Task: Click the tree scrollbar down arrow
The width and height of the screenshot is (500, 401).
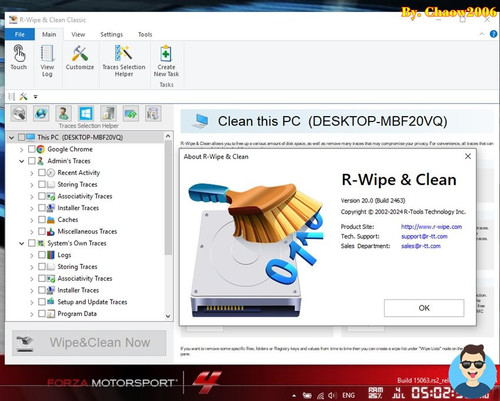Action: [x=168, y=316]
